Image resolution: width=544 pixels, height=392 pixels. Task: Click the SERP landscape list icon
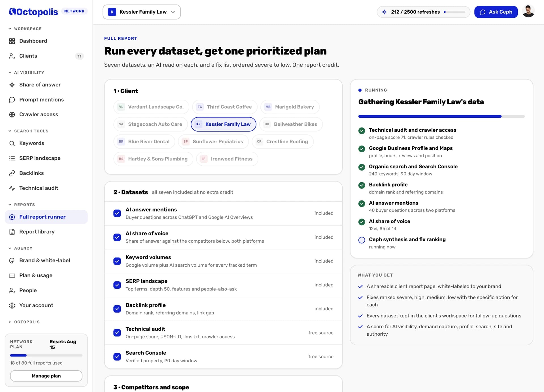tap(12, 158)
